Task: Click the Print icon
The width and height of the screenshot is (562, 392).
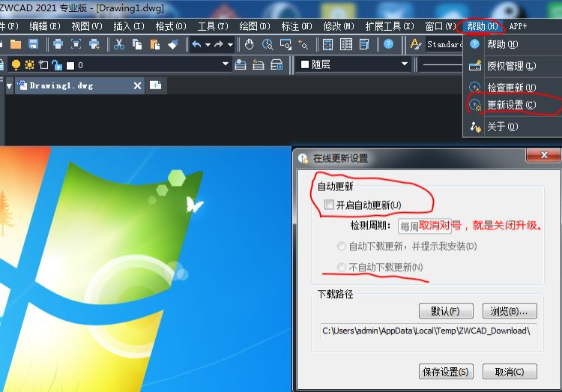Action: pos(58,44)
